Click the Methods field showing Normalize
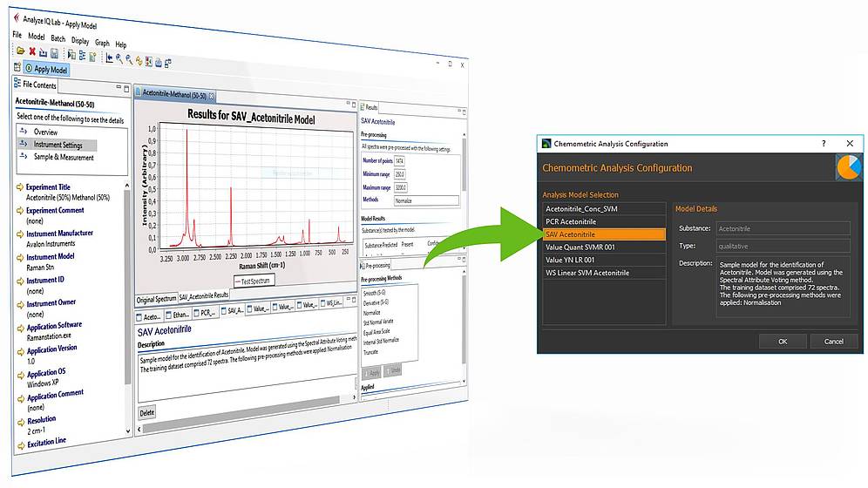 point(425,200)
